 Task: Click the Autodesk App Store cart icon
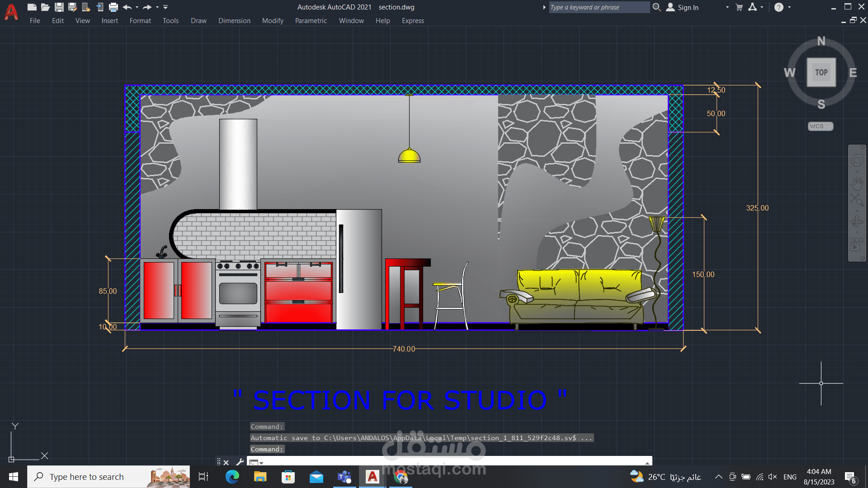click(739, 7)
